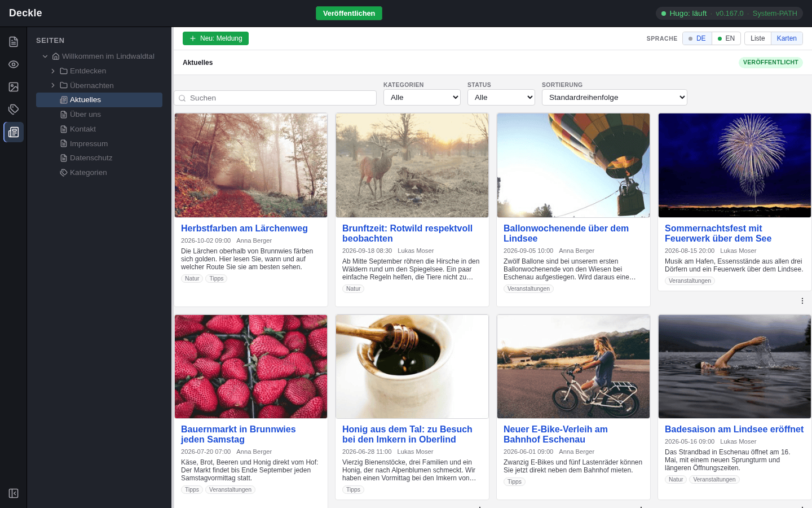
Task: Open Ballonwochenende über dem Lindsee article
Action: pos(566,234)
